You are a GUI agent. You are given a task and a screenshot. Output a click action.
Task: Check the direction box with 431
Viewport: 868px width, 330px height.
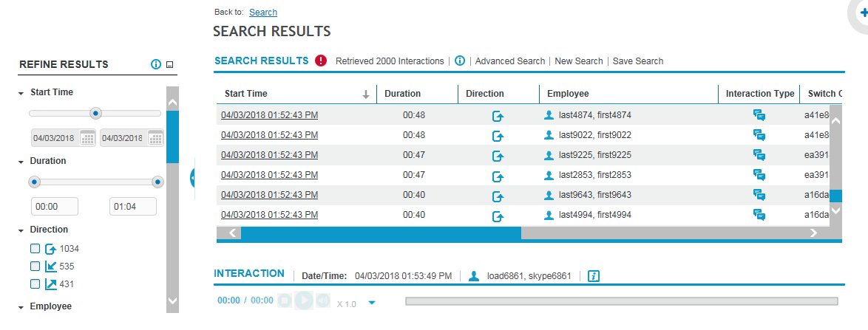pos(35,284)
